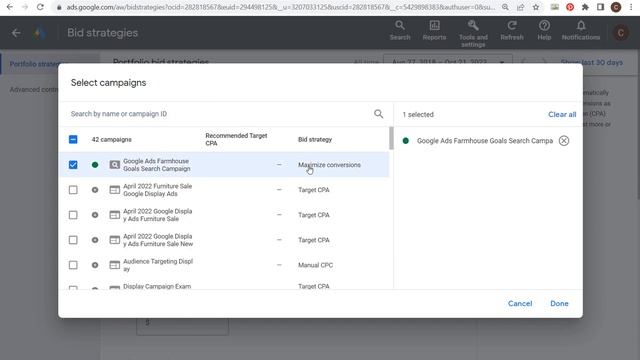Image resolution: width=640 pixels, height=360 pixels.
Task: Share this page via the browser share icon
Action: coord(520,7)
